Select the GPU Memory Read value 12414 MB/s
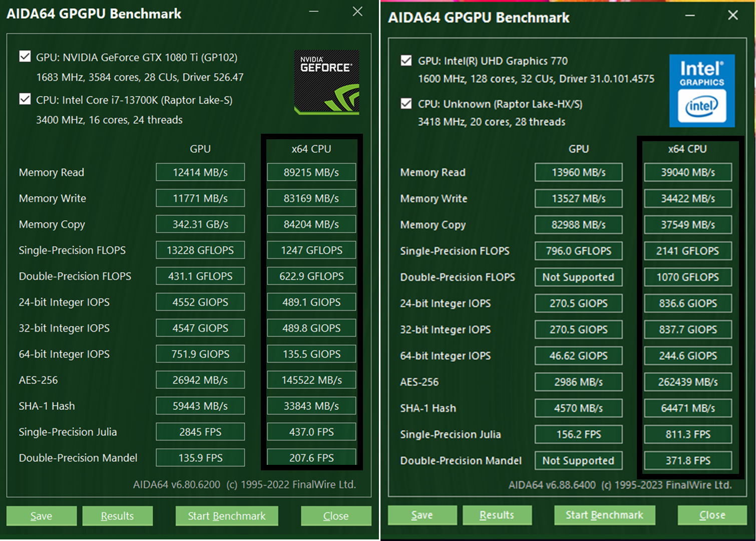The image size is (756, 541). pyautogui.click(x=200, y=172)
